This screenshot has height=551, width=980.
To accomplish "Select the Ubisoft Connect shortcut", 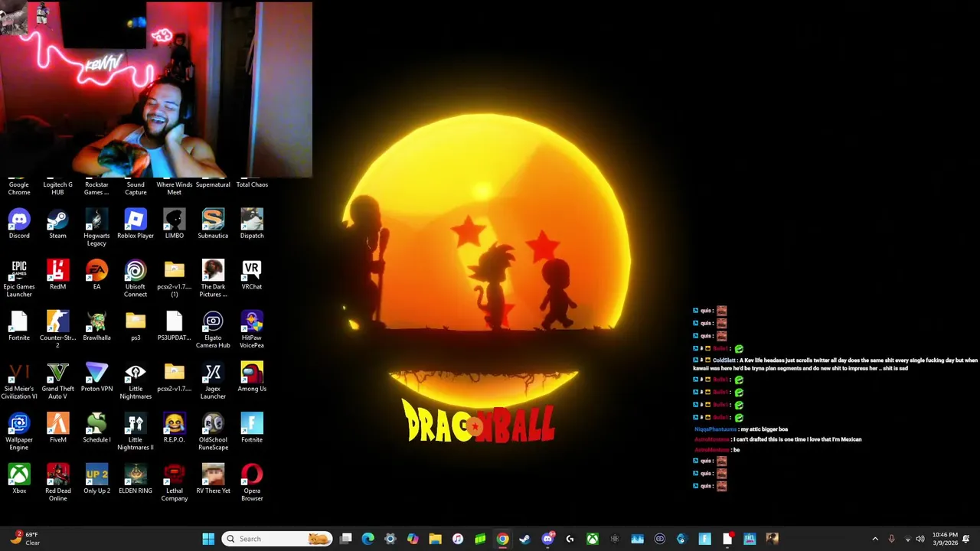I will coord(136,279).
